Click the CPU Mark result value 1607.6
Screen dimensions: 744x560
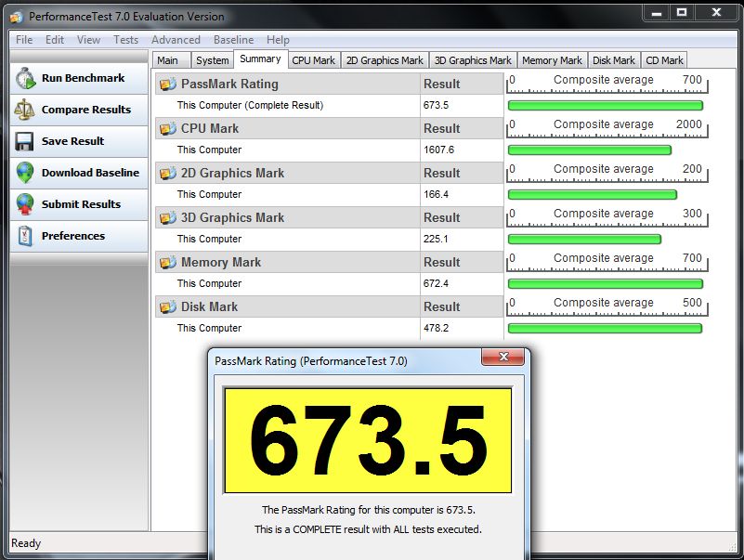(439, 150)
